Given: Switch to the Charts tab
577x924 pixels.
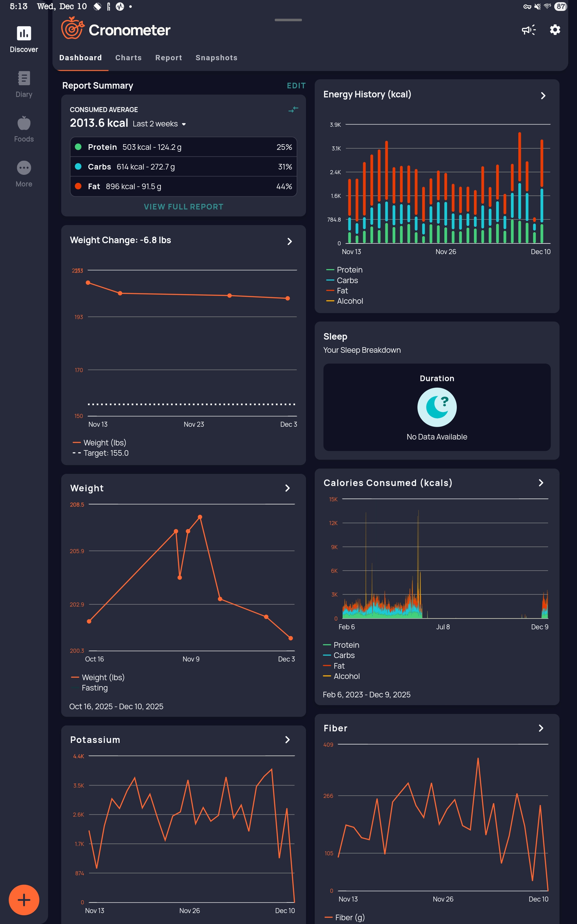Looking at the screenshot, I should click(x=129, y=58).
